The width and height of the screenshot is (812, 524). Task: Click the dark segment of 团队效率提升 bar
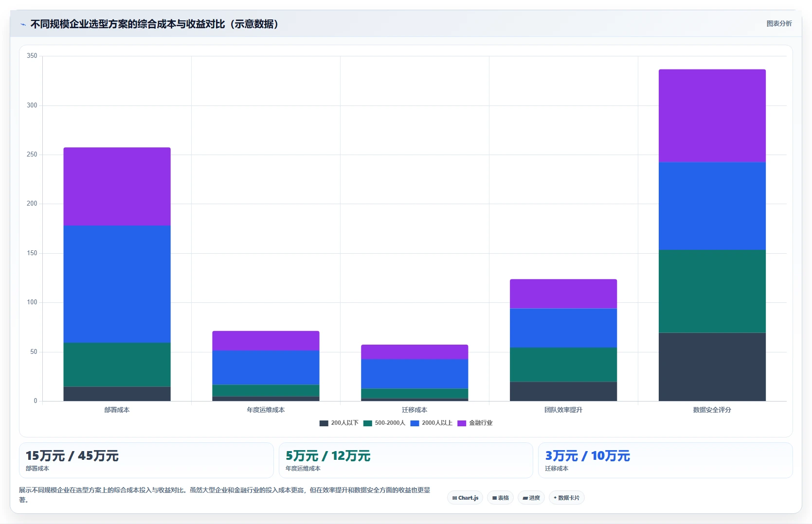pyautogui.click(x=563, y=391)
